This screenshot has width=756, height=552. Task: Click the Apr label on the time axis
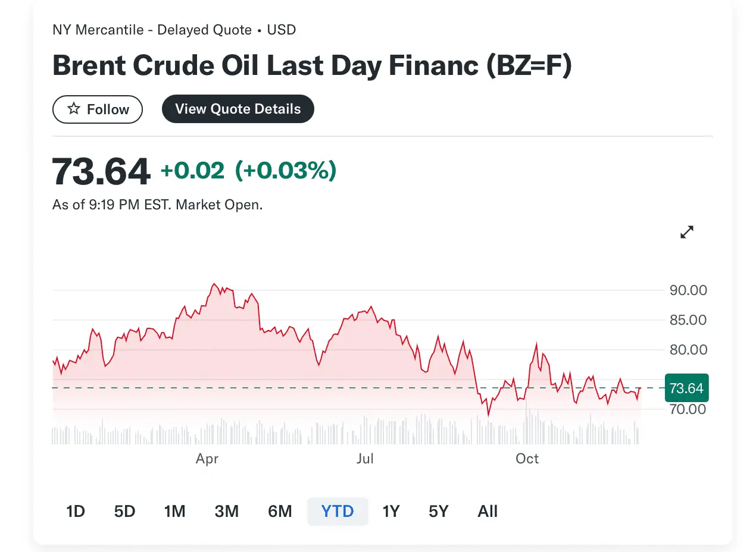pos(207,459)
